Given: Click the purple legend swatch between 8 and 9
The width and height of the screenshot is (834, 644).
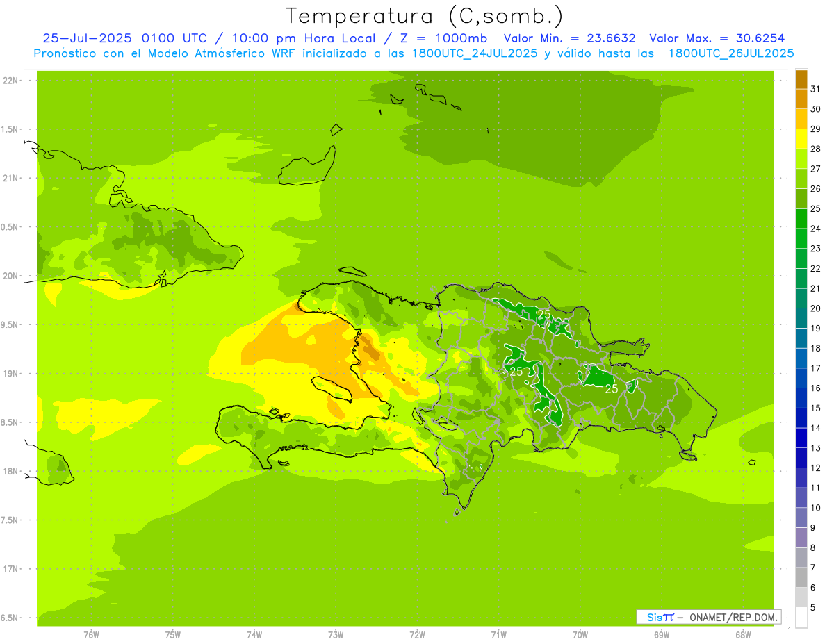Looking at the screenshot, I should [801, 538].
